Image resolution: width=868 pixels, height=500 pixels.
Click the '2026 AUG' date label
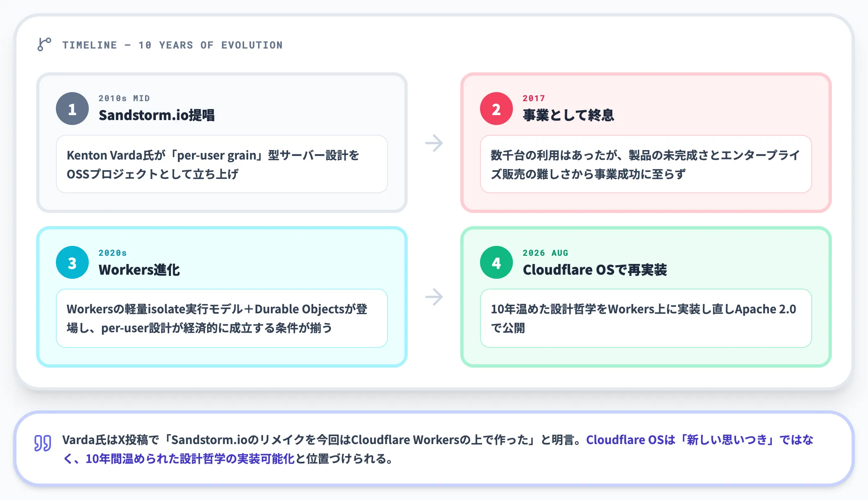pos(545,253)
